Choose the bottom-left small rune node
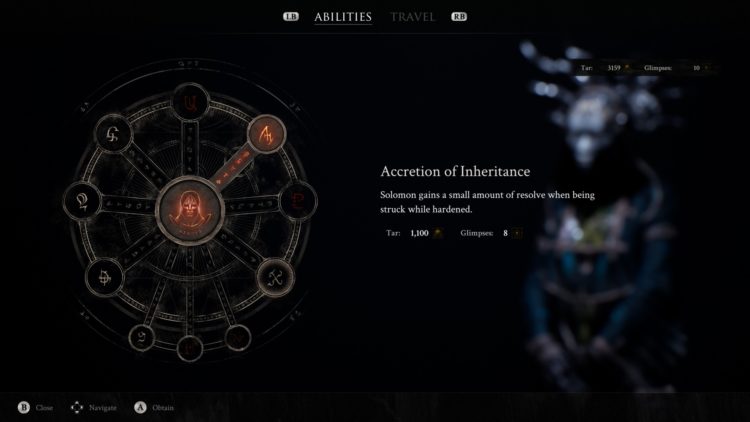The width and height of the screenshot is (750, 422). tap(142, 338)
